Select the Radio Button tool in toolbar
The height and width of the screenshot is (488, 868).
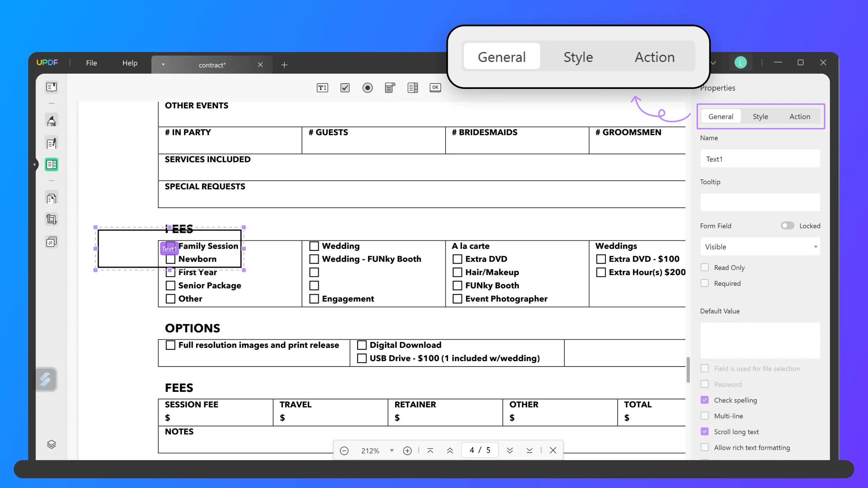coord(368,87)
